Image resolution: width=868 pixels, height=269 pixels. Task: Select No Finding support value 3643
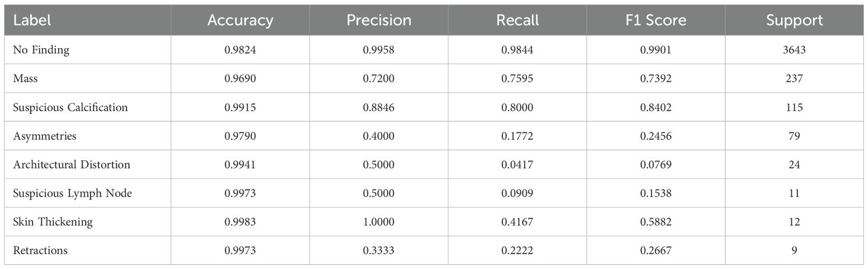coord(794,50)
